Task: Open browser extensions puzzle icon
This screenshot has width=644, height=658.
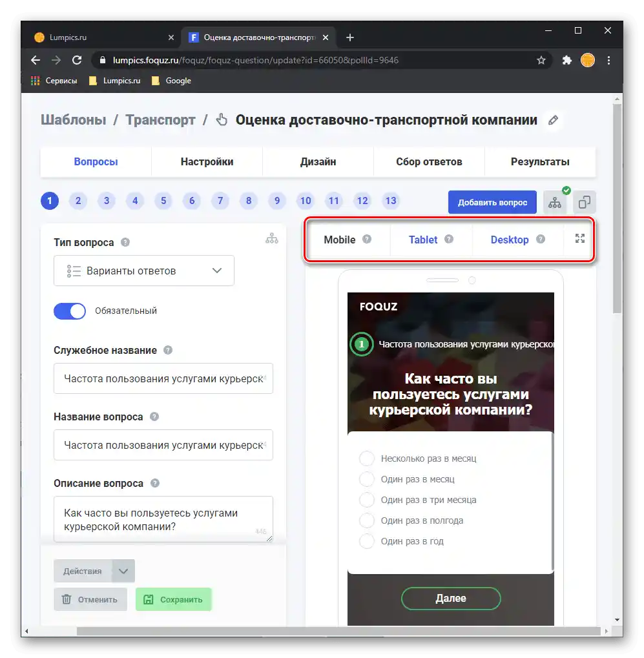Action: tap(566, 60)
